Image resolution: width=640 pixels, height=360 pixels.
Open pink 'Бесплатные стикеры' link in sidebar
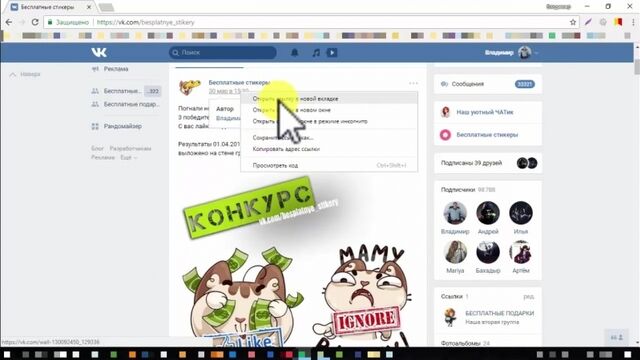coord(487,135)
